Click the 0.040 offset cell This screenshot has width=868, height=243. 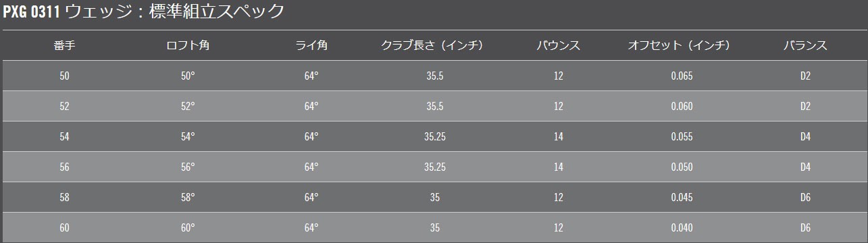pyautogui.click(x=682, y=228)
